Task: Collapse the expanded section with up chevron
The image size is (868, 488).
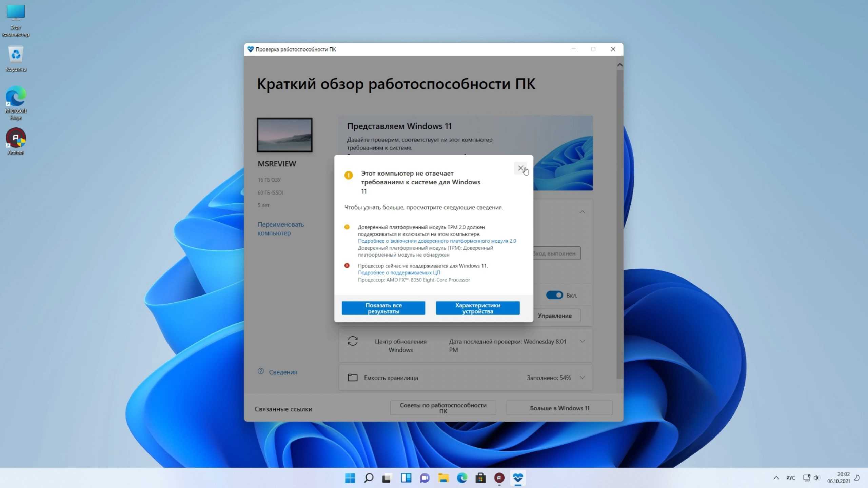Action: pyautogui.click(x=582, y=212)
